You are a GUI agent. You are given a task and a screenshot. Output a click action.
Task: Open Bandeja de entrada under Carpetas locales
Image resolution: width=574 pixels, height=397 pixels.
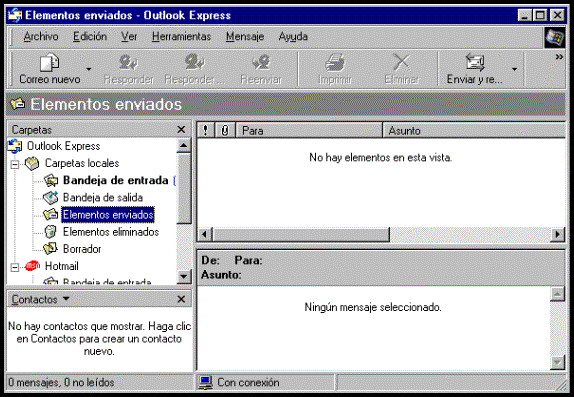pyautogui.click(x=115, y=180)
